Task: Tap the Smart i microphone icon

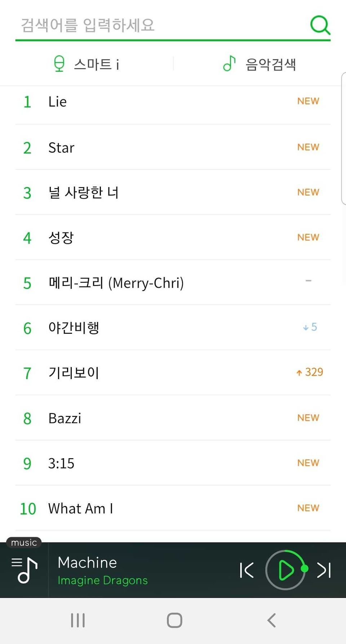Action: pos(59,64)
